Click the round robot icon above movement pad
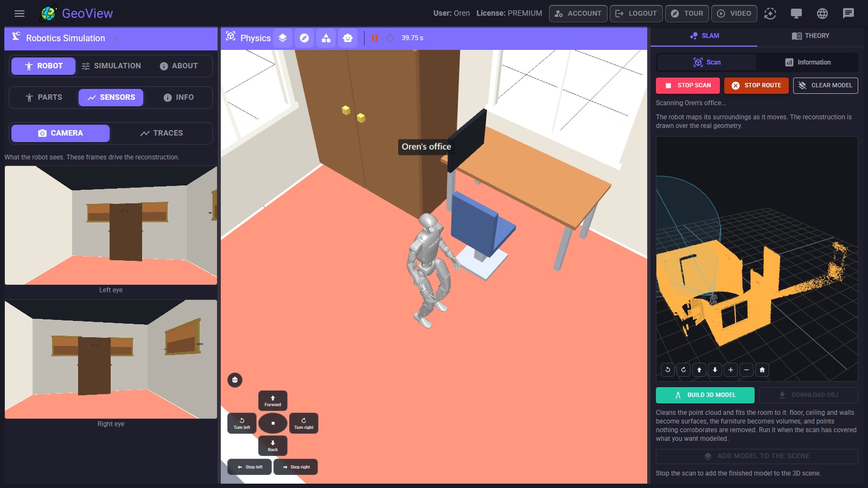868x488 pixels. [235, 380]
